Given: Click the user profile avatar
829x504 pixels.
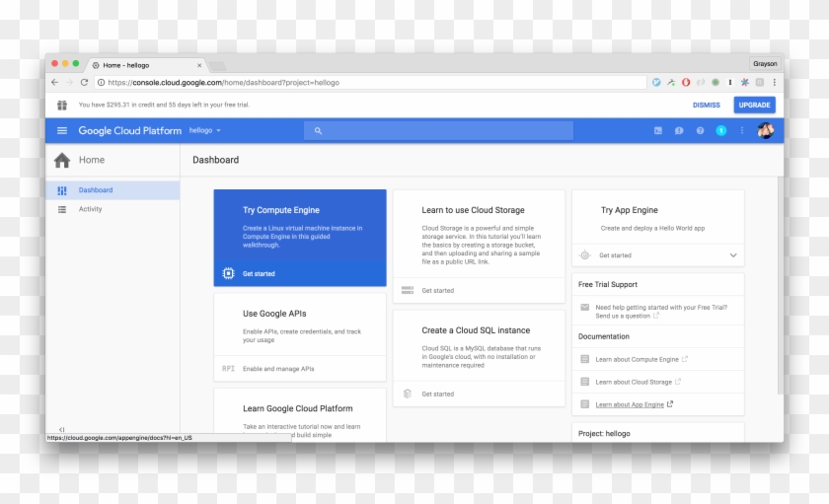Looking at the screenshot, I should [x=765, y=130].
